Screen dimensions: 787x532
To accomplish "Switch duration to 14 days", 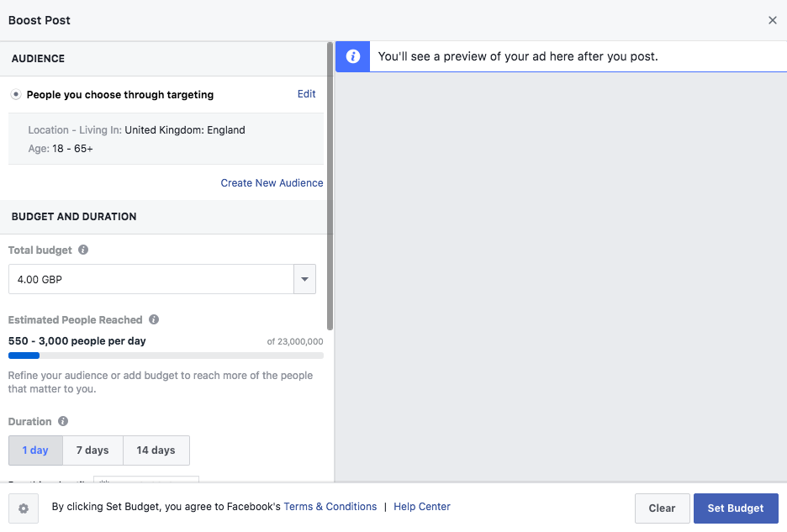I will [156, 450].
